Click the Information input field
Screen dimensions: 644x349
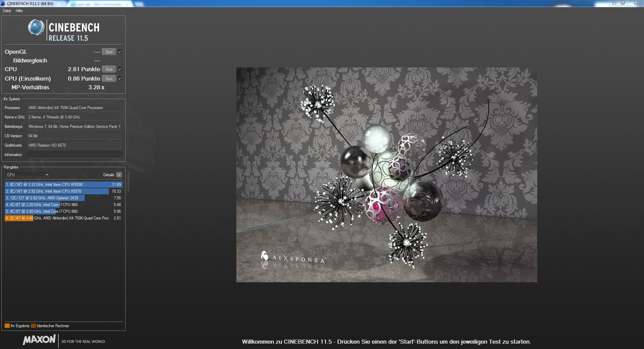[74, 155]
